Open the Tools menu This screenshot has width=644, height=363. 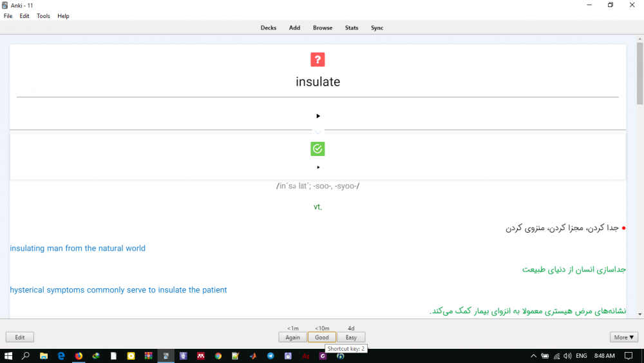point(43,16)
